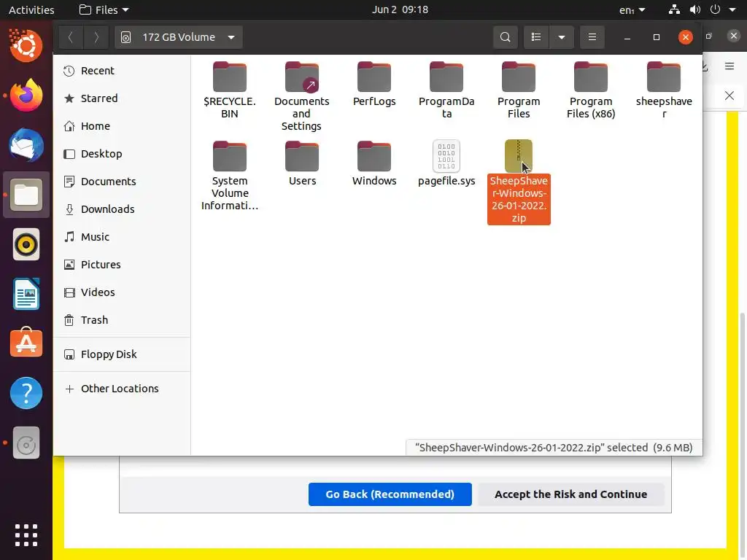Open the Documents and Settings folder link
747x560 pixels.
point(301,97)
